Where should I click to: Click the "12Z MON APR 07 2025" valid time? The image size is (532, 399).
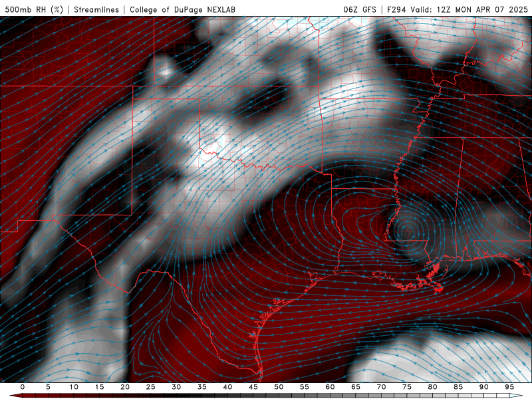click(x=482, y=9)
